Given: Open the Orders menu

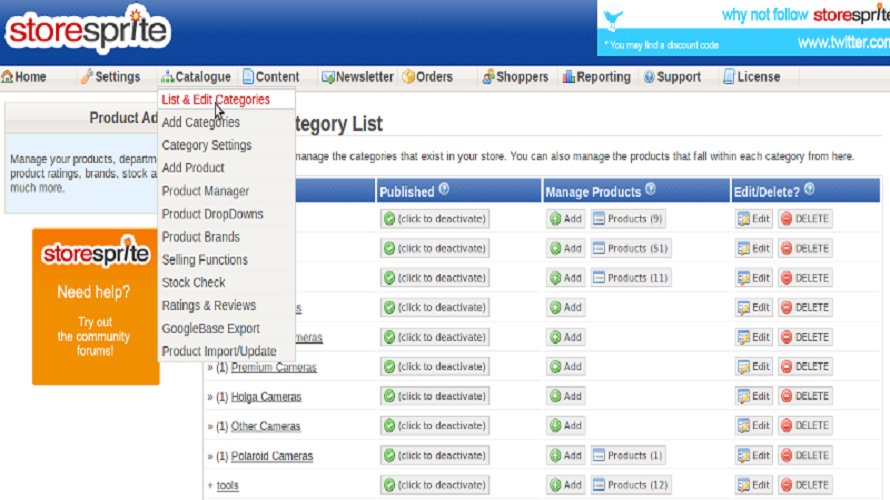Looking at the screenshot, I should click(427, 77).
